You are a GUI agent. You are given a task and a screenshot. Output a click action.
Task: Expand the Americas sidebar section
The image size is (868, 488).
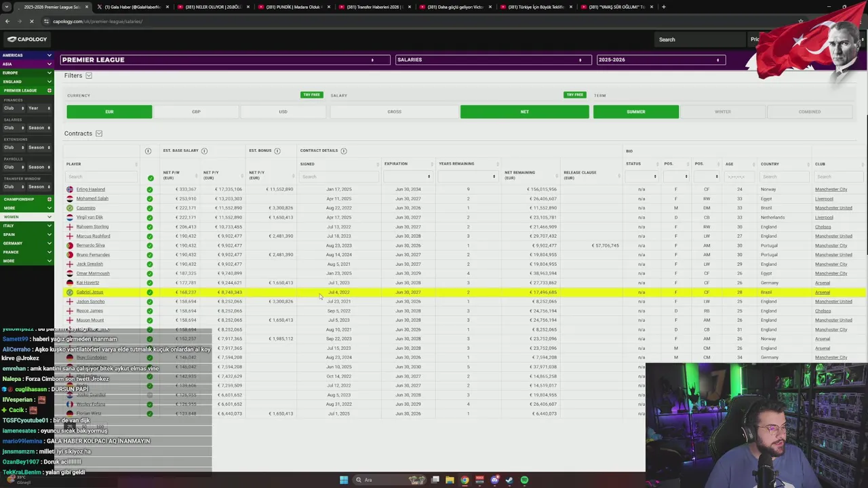tap(26, 55)
